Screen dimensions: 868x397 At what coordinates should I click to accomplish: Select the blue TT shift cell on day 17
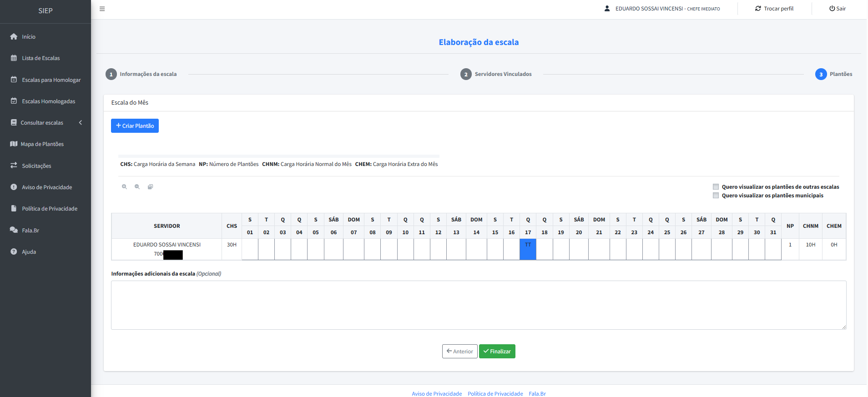pyautogui.click(x=528, y=250)
